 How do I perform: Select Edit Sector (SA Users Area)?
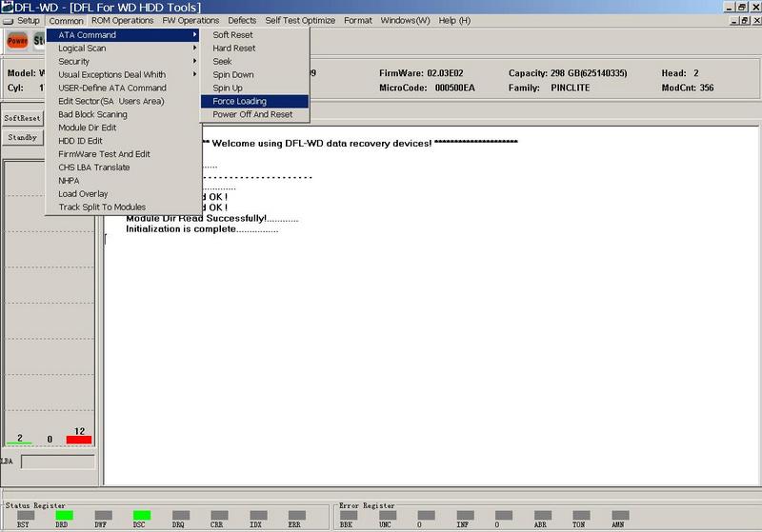[x=123, y=101]
